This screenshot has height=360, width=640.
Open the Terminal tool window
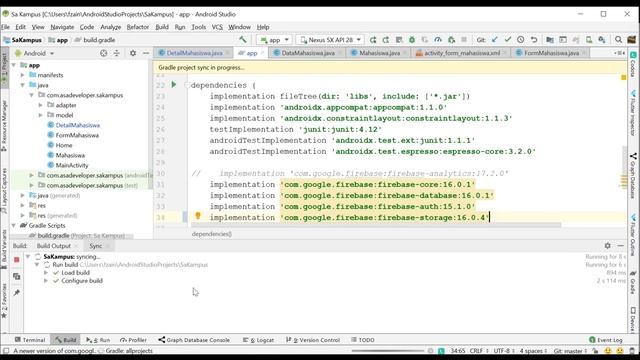(x=30, y=340)
